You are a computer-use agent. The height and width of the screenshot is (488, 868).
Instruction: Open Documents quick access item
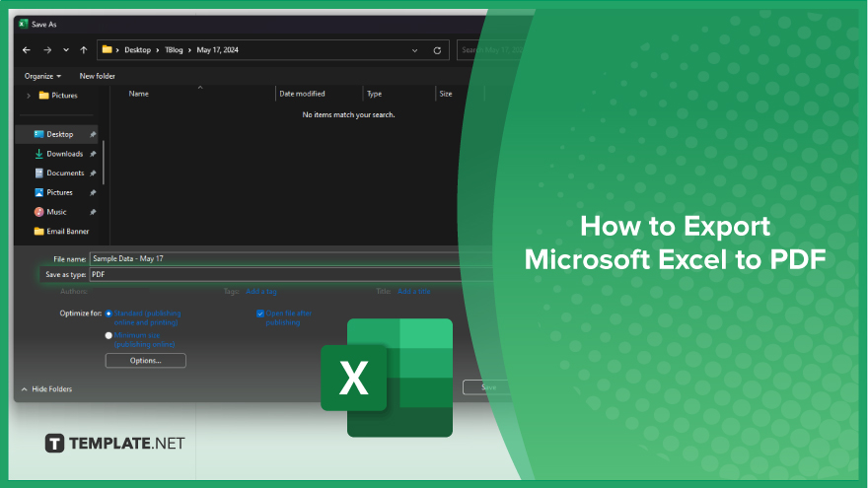[x=59, y=174]
